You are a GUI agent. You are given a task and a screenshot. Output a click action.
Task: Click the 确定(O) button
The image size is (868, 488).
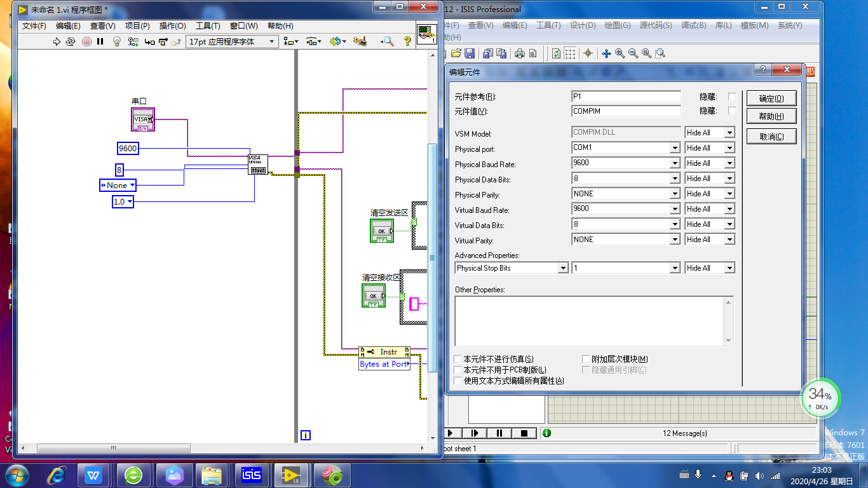(771, 98)
